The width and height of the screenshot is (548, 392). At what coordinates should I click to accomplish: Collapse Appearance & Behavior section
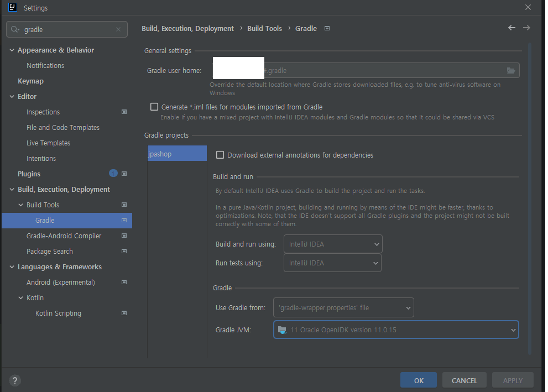12,50
